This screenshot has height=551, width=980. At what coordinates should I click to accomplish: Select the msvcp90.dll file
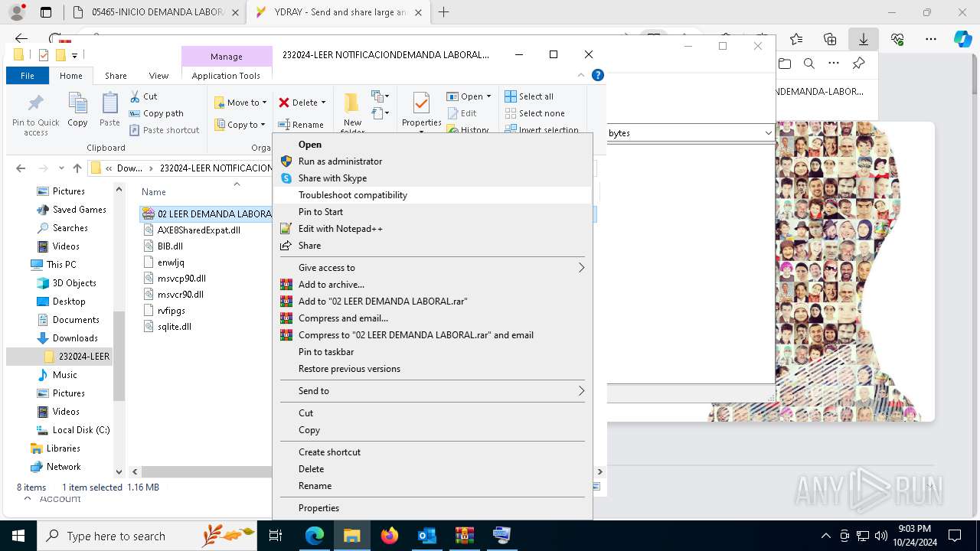coord(181,279)
